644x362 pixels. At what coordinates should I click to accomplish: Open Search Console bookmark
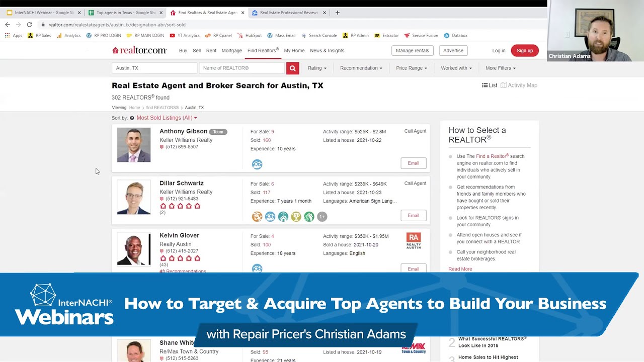click(319, 36)
